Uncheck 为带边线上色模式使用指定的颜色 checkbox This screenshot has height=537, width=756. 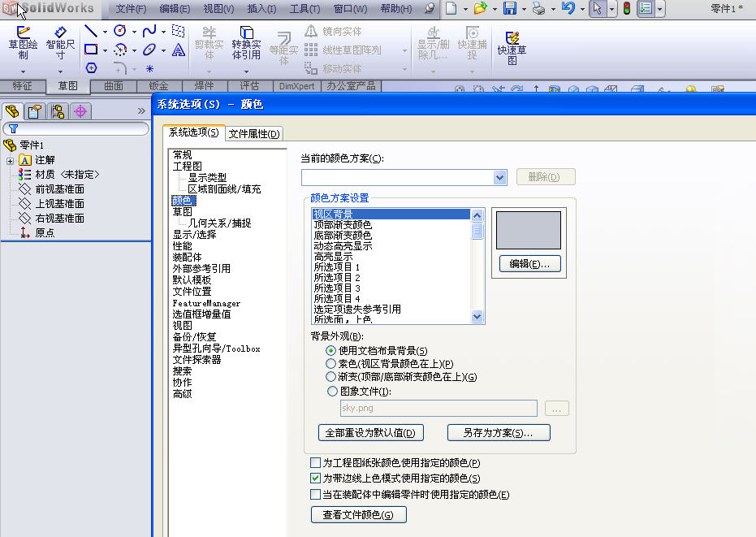315,479
